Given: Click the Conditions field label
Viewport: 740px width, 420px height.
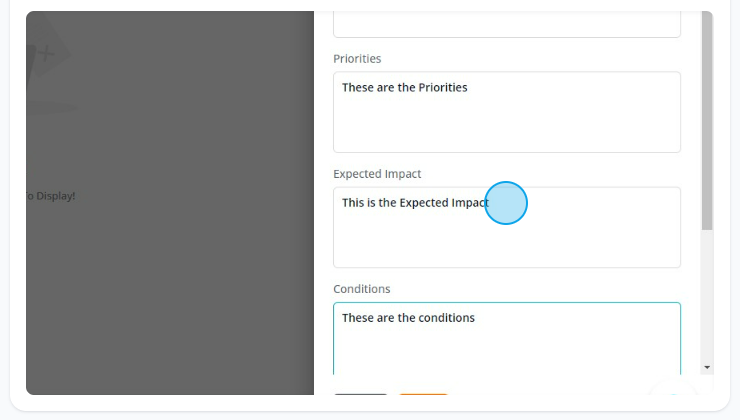Looking at the screenshot, I should tap(362, 289).
